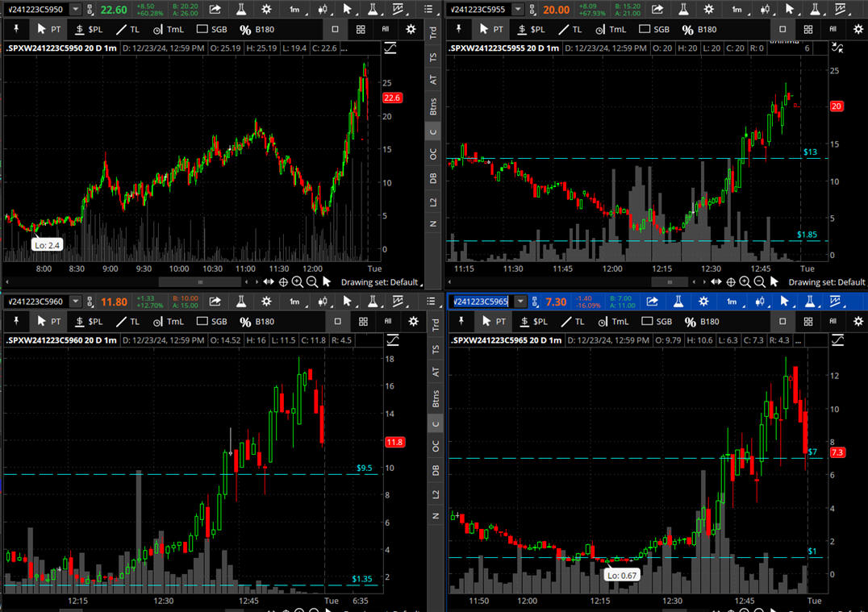Click zoom out magnifier under top-right chart
The image size is (868, 612).
(x=760, y=282)
